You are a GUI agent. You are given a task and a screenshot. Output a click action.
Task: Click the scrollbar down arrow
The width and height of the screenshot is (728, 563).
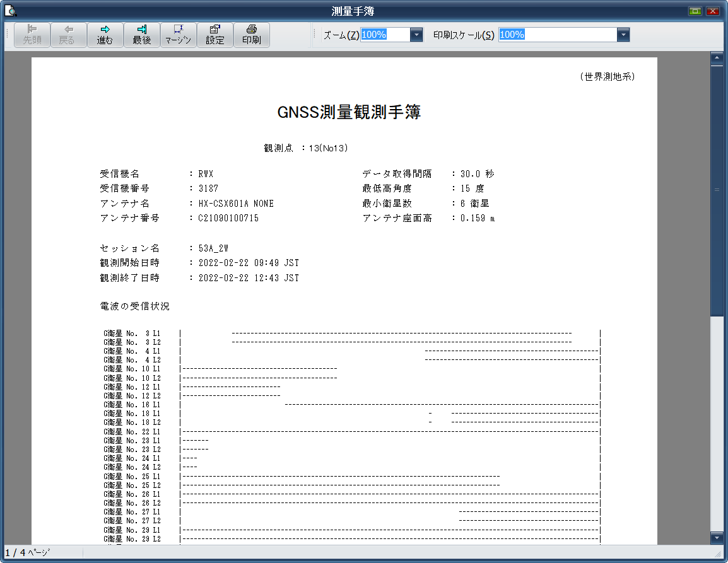pyautogui.click(x=717, y=538)
